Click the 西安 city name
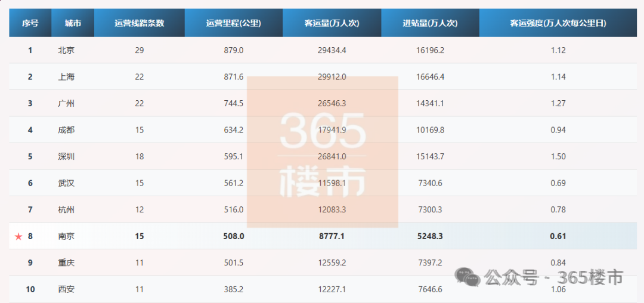This screenshot has width=644, height=303. tap(66, 289)
